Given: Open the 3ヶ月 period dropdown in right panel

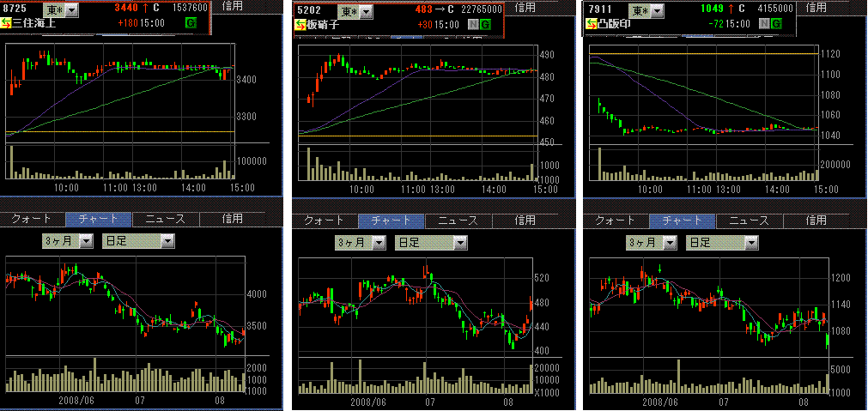Looking at the screenshot, I should coord(652,242).
